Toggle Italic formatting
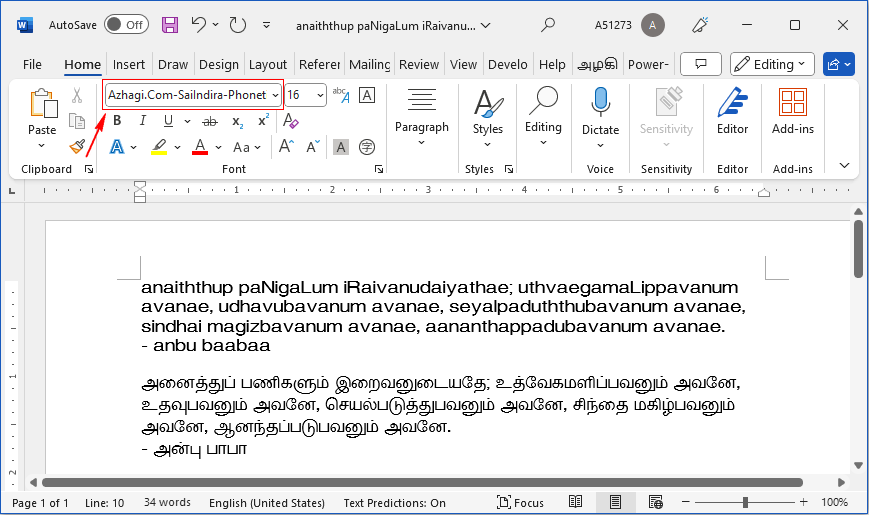869x515 pixels. (142, 120)
